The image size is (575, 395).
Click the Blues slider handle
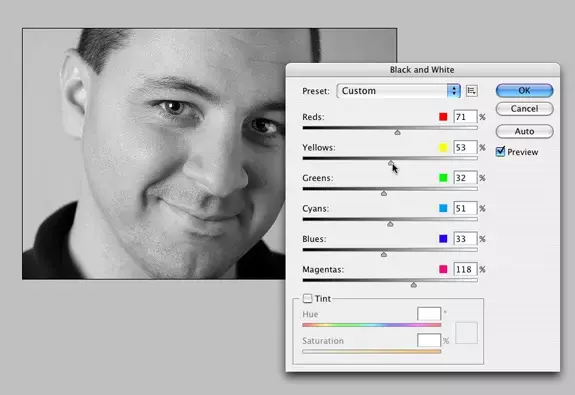point(384,254)
